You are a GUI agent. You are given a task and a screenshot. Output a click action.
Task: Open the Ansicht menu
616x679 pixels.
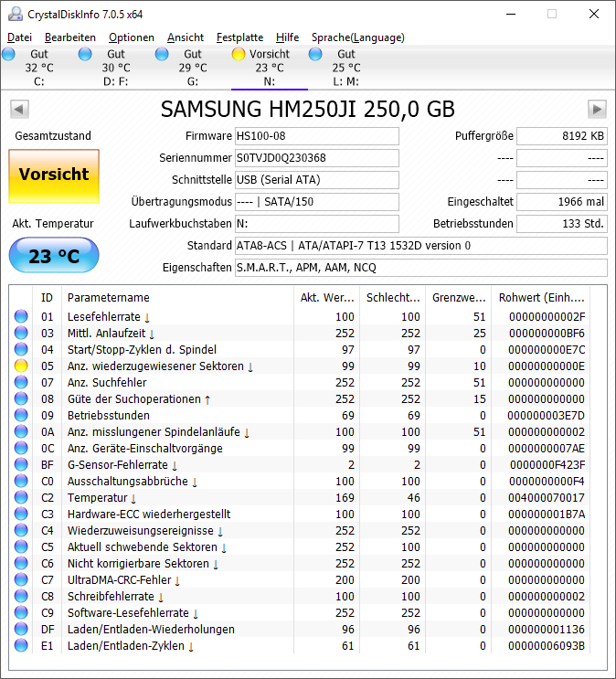tap(186, 37)
